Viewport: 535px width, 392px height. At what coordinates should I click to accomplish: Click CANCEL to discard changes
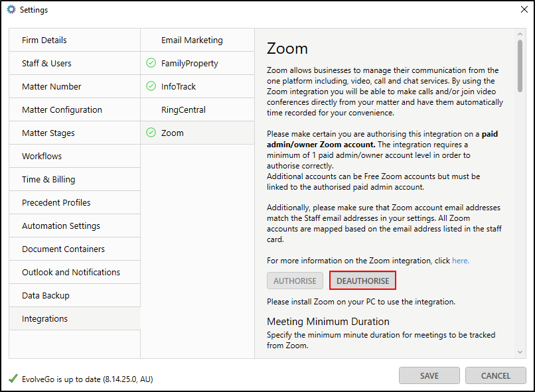coord(495,375)
